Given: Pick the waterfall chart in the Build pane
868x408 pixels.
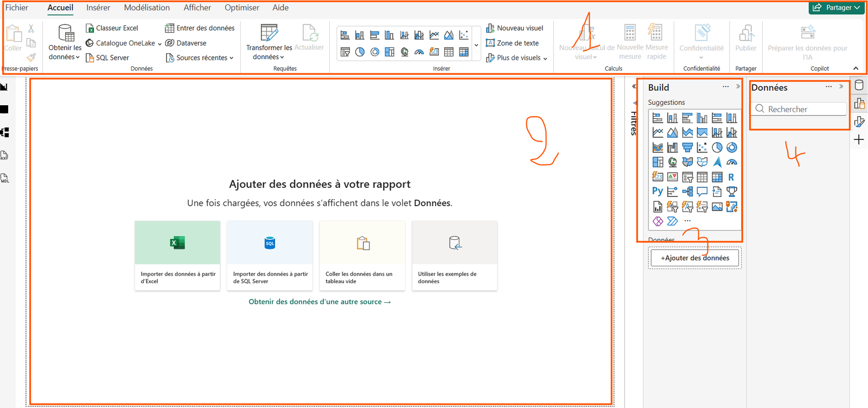Looking at the screenshot, I should pyautogui.click(x=673, y=147).
